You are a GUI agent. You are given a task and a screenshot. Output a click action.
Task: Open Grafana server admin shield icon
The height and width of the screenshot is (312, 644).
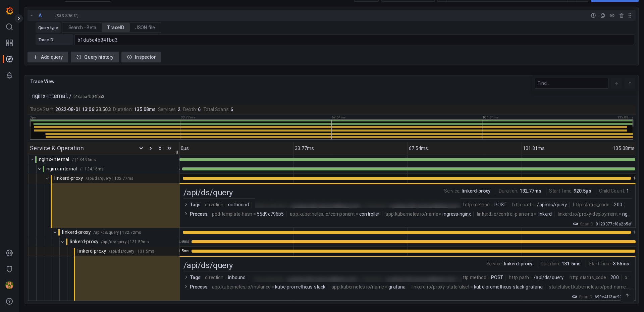9,269
